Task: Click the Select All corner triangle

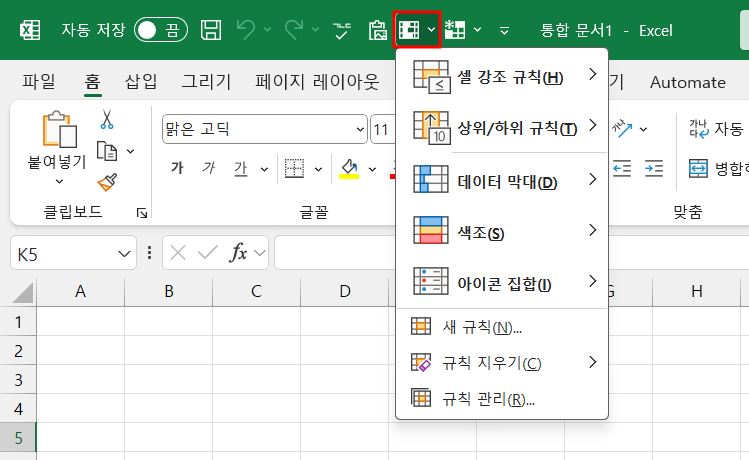Action: tap(23, 292)
